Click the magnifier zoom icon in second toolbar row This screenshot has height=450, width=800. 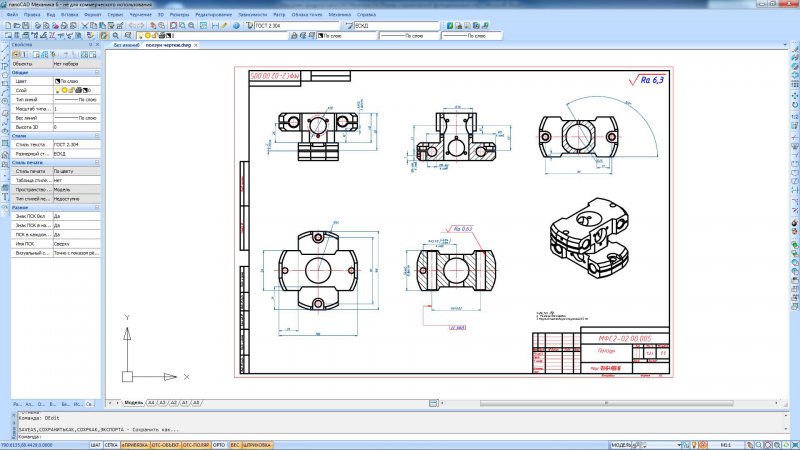click(116, 36)
